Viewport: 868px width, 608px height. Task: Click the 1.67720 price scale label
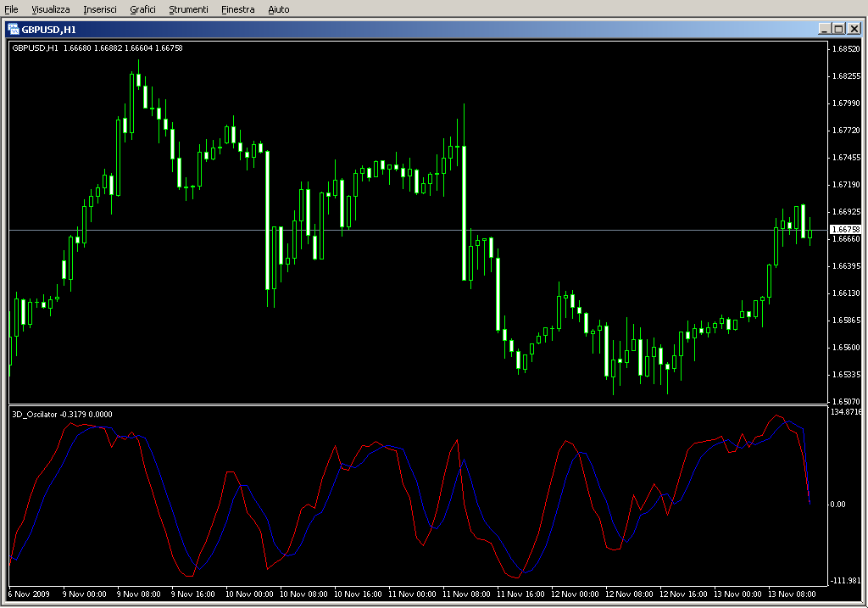click(847, 130)
